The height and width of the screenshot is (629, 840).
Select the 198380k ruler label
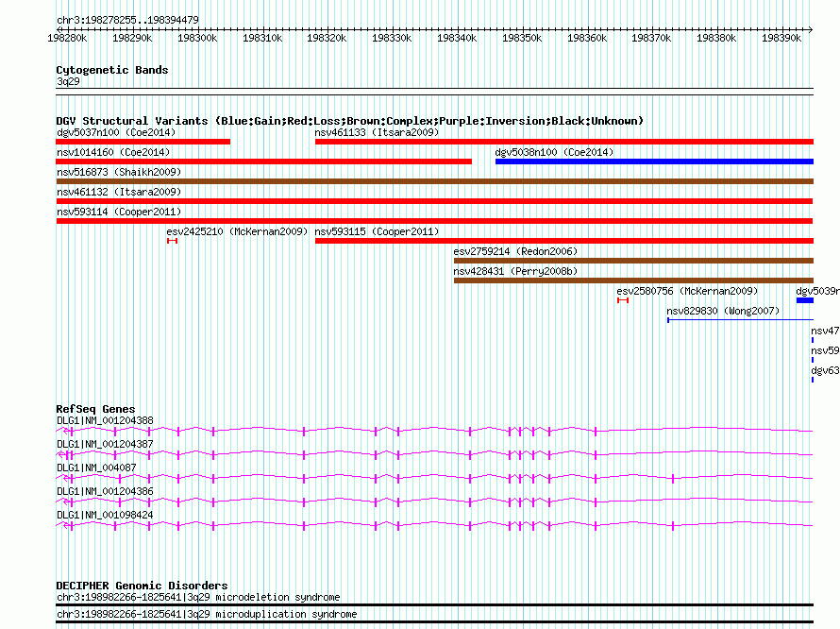click(716, 38)
